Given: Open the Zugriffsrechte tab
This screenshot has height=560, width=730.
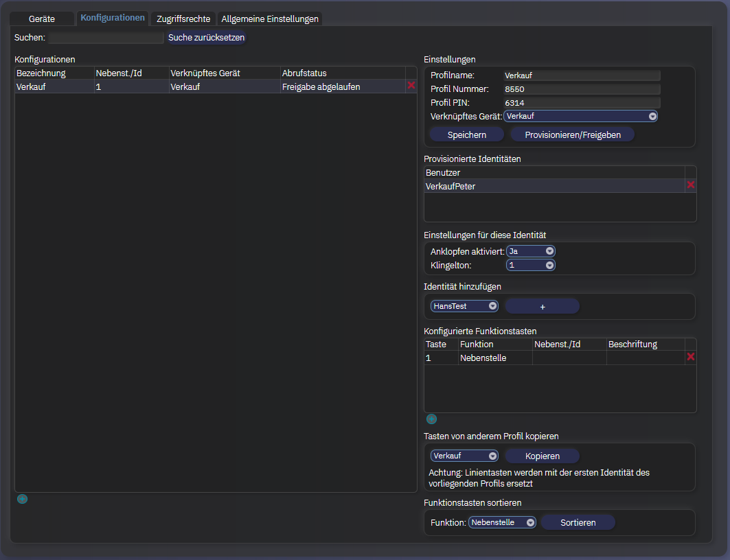Looking at the screenshot, I should 183,19.
